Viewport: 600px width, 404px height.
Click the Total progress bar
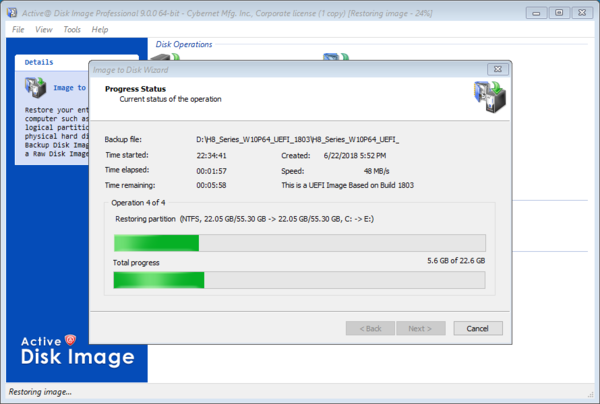pos(300,279)
